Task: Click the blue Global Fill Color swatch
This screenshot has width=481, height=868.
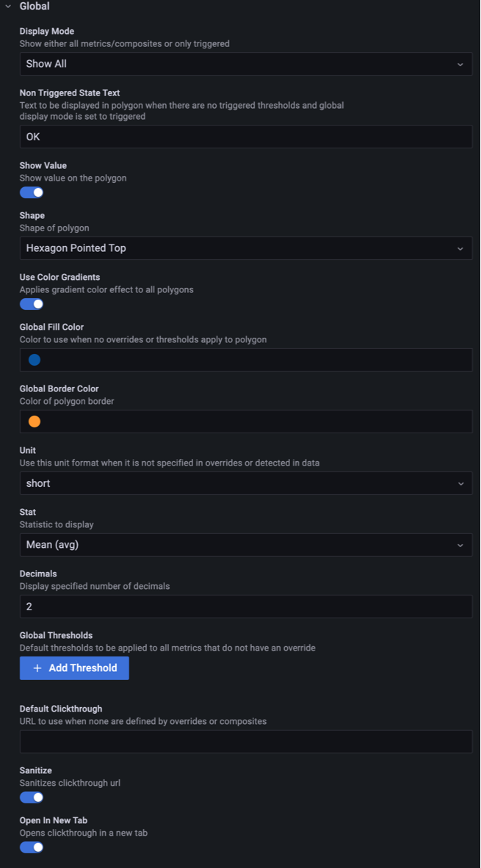Action: 35,360
